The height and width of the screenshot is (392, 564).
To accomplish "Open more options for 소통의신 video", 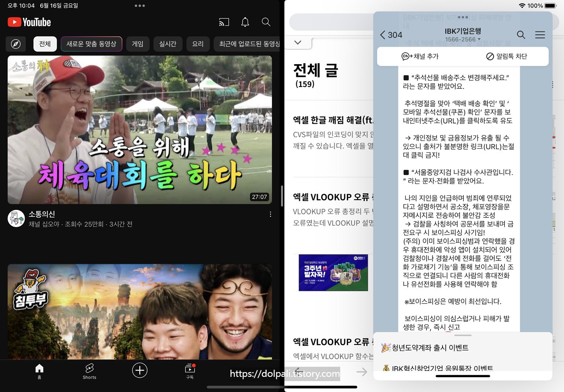I will click(270, 214).
